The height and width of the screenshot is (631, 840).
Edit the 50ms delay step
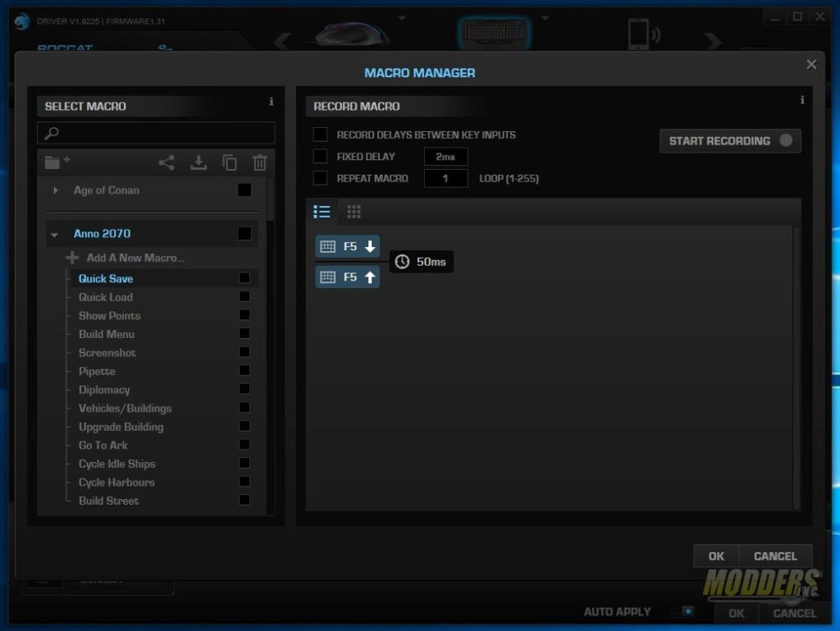pyautogui.click(x=421, y=262)
